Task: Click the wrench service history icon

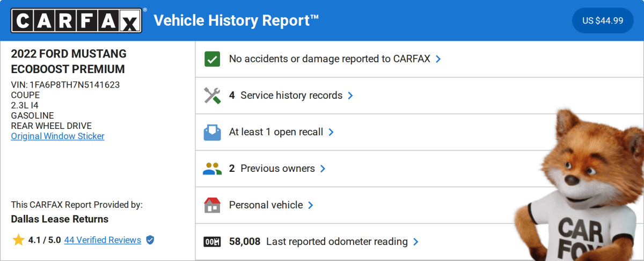Action: [x=213, y=96]
